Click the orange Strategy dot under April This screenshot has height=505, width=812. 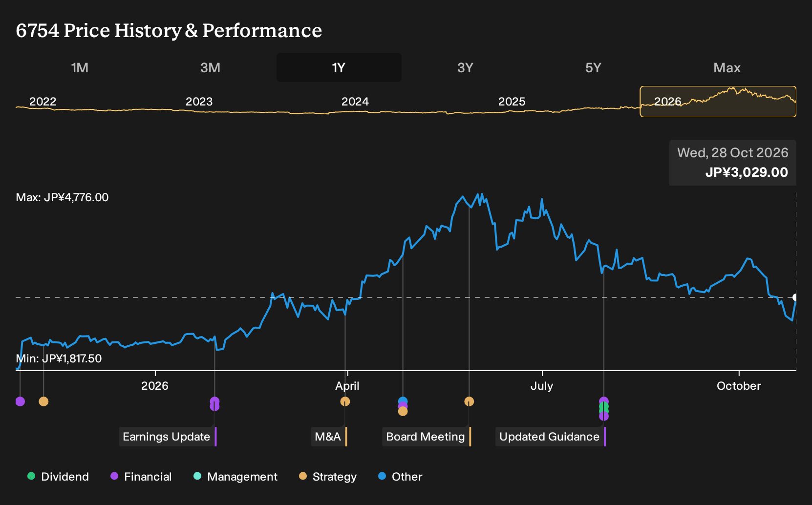345,401
